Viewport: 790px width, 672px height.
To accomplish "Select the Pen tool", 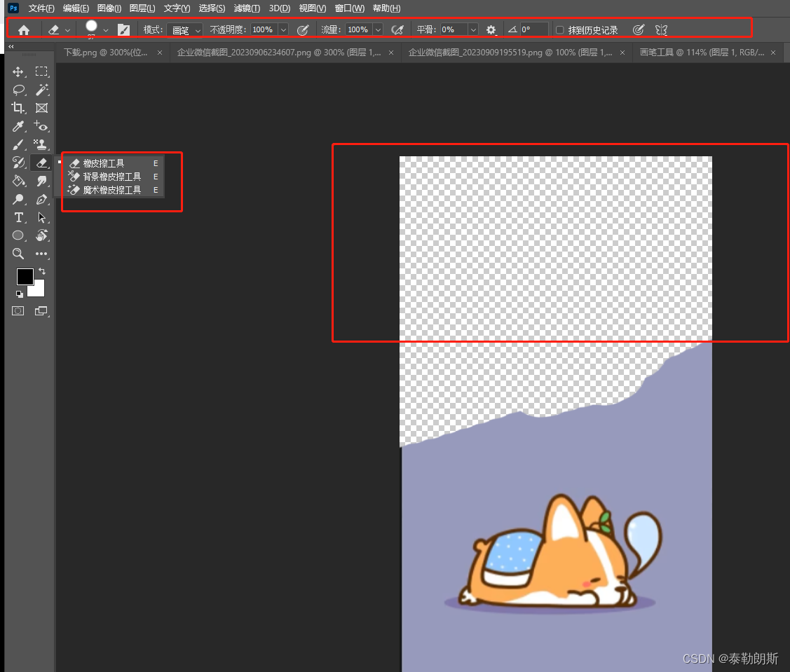I will (x=42, y=200).
